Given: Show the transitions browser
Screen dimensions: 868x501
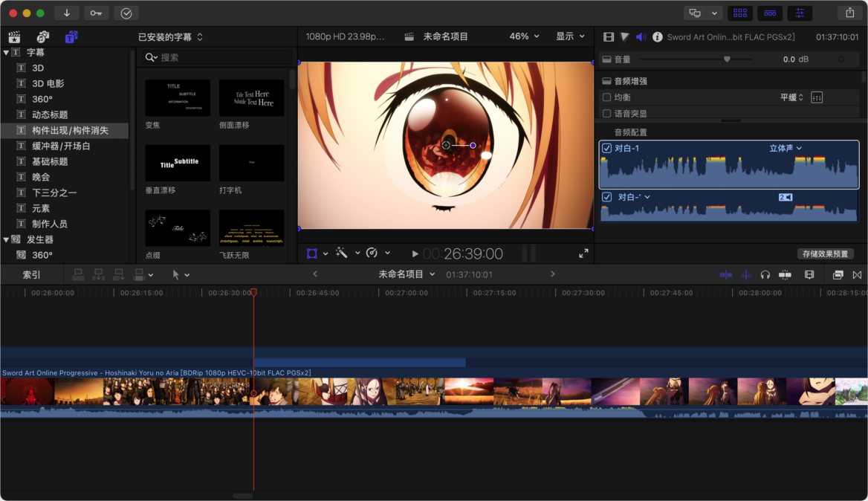Looking at the screenshot, I should click(x=857, y=274).
